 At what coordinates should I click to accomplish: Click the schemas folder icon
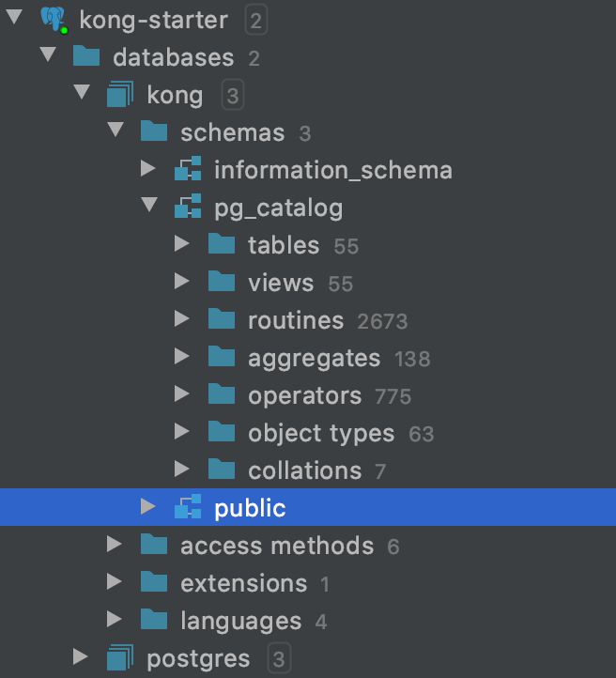[x=154, y=131]
